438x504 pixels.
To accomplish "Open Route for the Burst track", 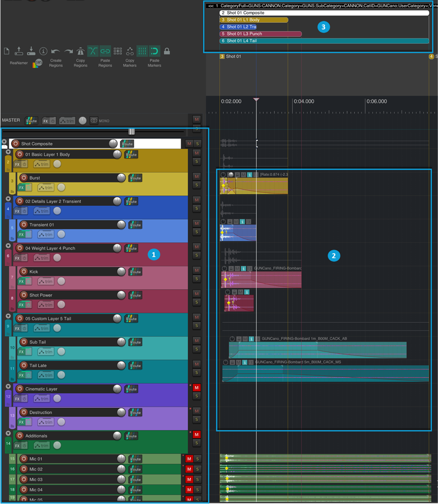I will (135, 178).
